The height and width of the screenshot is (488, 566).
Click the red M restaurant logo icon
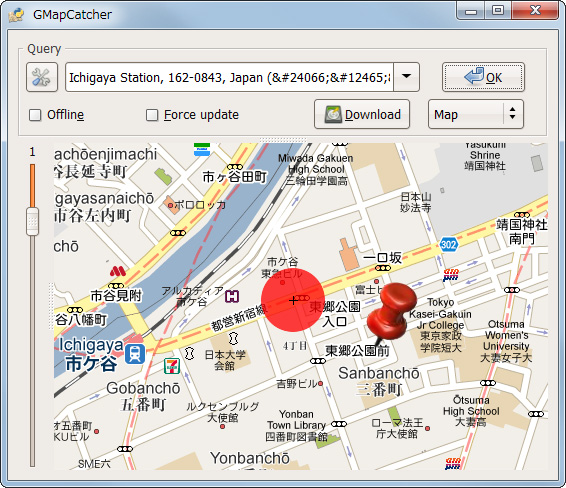(118, 271)
